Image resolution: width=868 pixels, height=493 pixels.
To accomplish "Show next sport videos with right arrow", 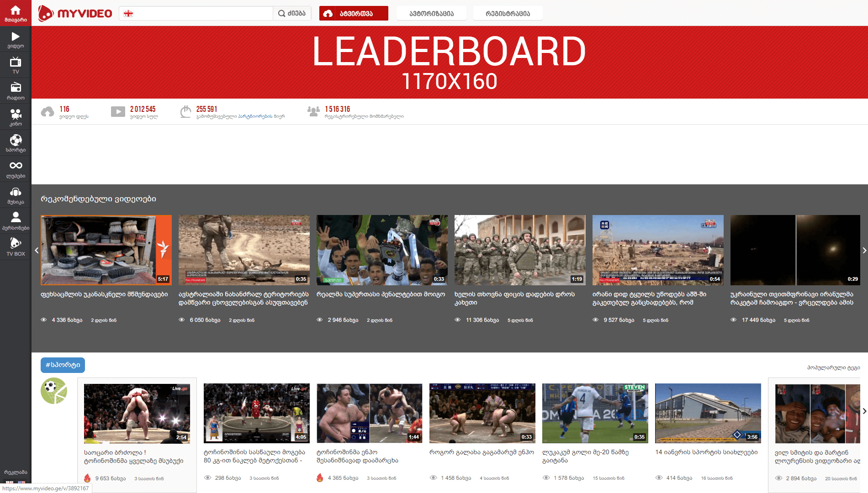I will 864,411.
